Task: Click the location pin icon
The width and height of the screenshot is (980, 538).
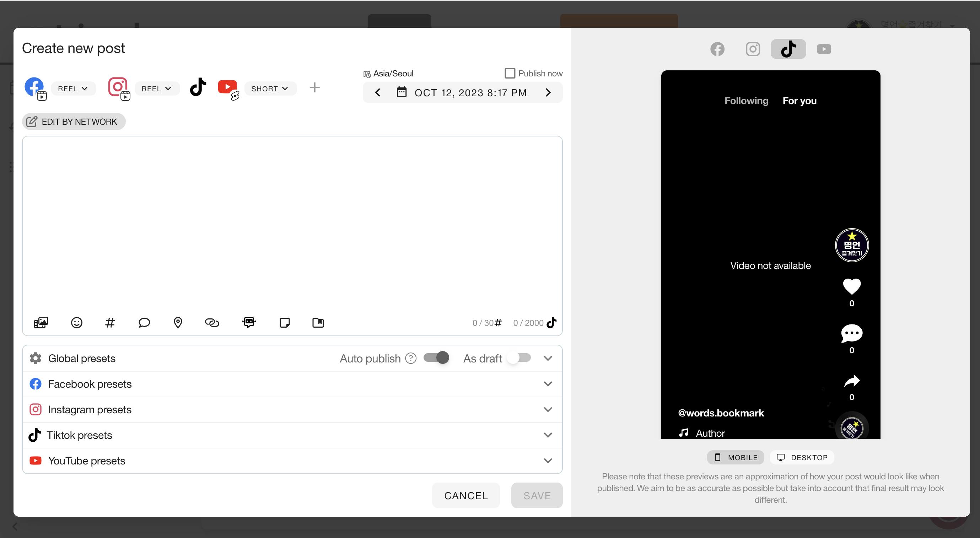Action: click(178, 323)
